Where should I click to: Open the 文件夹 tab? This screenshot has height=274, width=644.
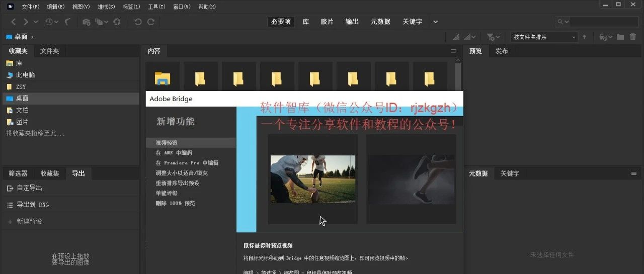click(x=50, y=51)
